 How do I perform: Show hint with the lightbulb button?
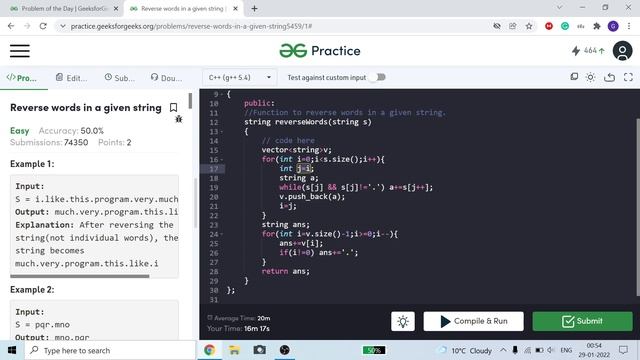coord(403,321)
